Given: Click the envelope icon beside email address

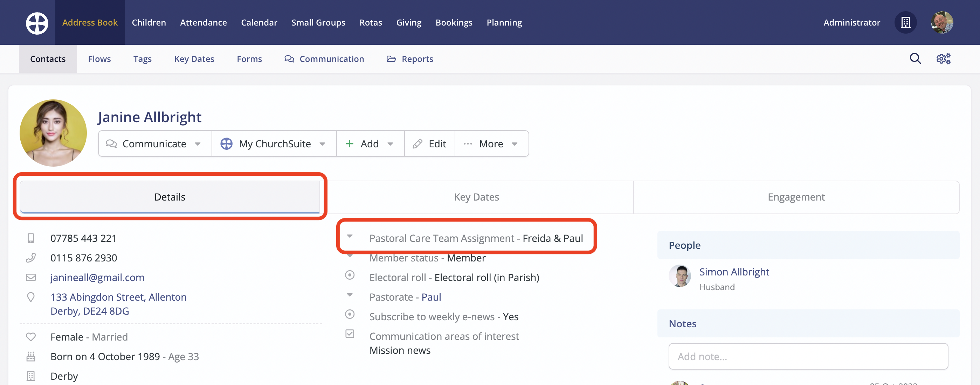Looking at the screenshot, I should click(31, 278).
